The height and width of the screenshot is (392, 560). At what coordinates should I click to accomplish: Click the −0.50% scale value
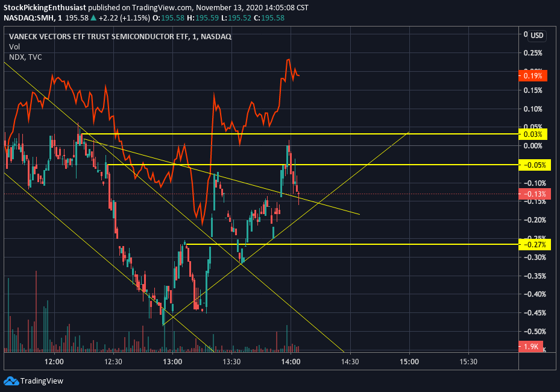[x=535, y=332]
